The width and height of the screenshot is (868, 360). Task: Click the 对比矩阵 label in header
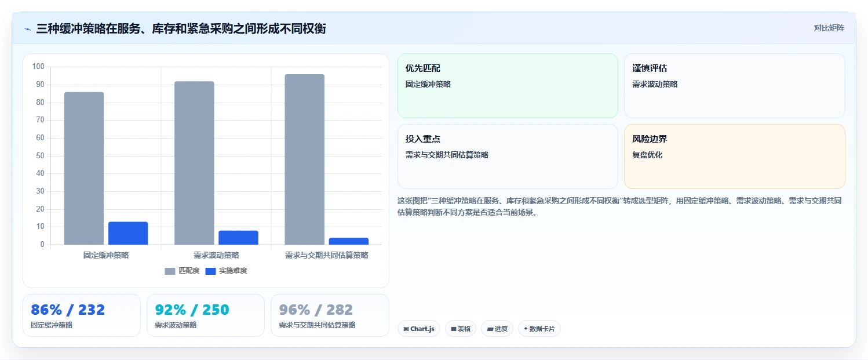(829, 28)
